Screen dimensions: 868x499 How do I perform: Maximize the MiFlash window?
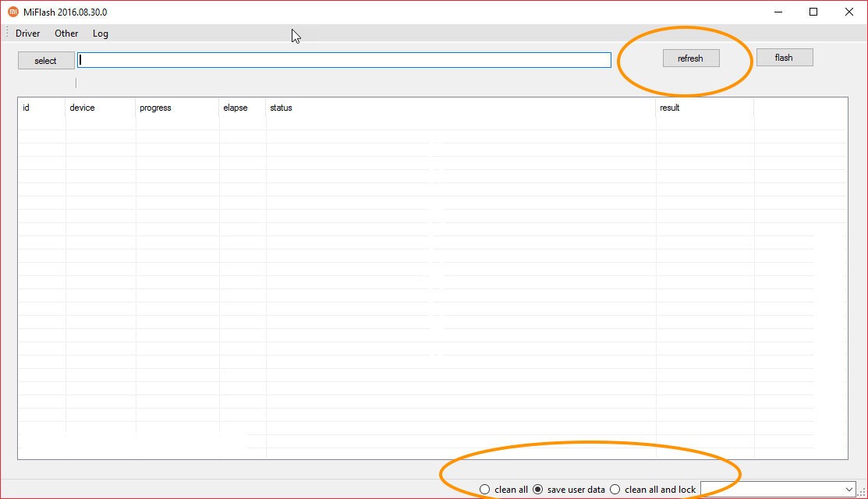click(x=813, y=12)
